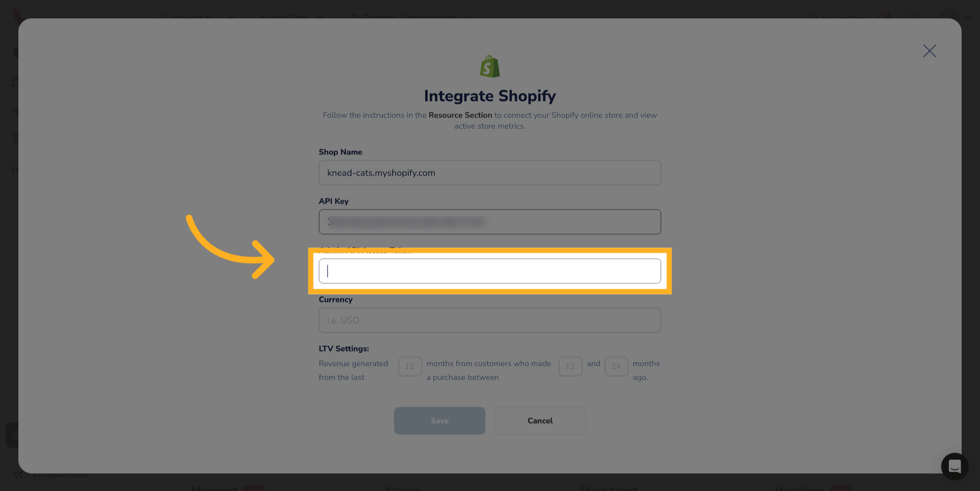Click the user avatar in top bar

click(x=950, y=16)
